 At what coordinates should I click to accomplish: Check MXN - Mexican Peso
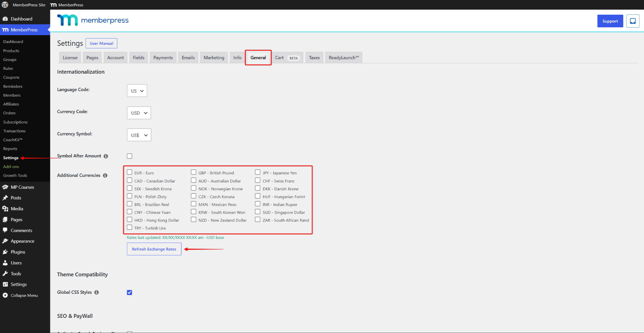(194, 204)
